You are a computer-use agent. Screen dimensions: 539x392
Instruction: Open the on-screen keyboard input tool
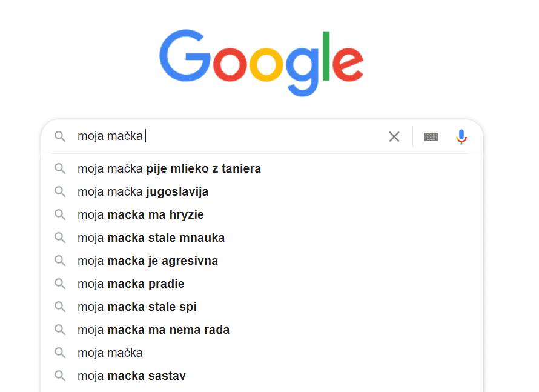pyautogui.click(x=431, y=137)
